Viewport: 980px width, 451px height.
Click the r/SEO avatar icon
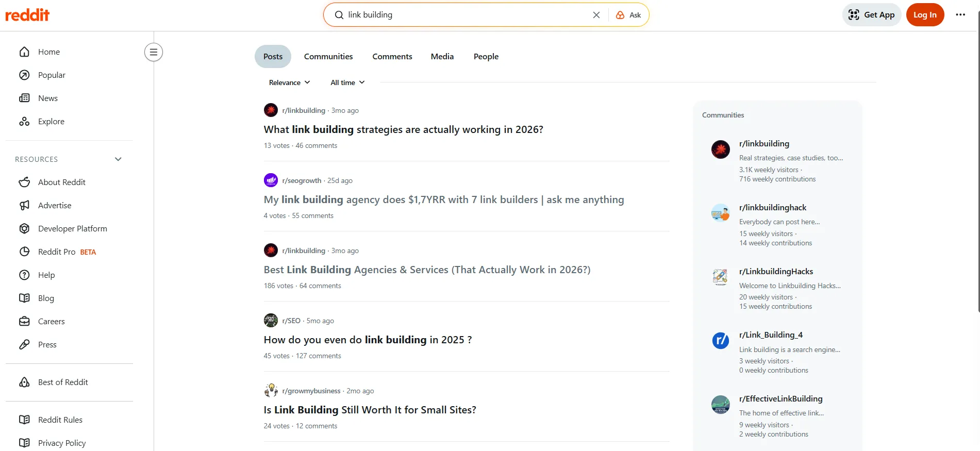point(271,321)
